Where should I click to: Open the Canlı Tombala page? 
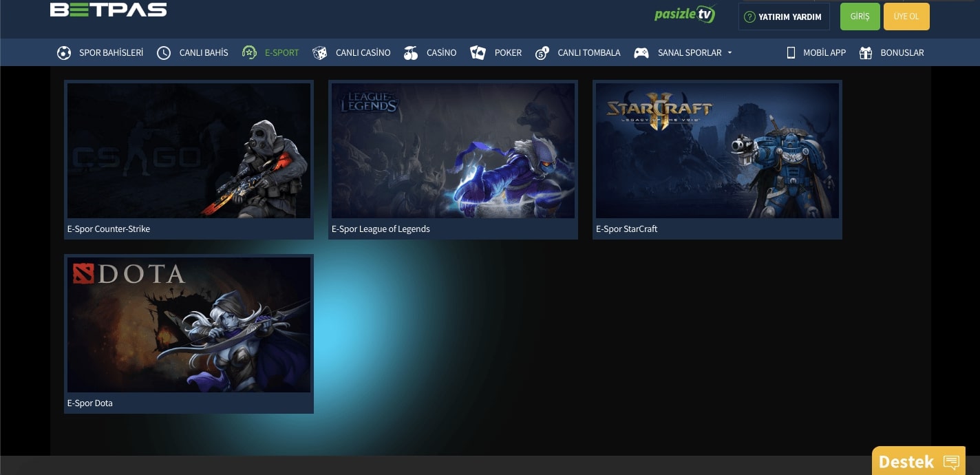coord(589,53)
